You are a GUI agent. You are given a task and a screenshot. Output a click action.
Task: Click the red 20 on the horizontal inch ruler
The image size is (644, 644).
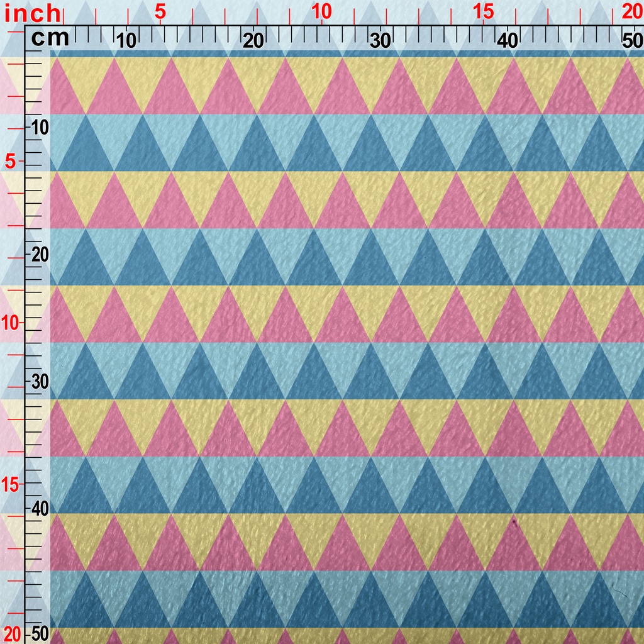tap(632, 11)
